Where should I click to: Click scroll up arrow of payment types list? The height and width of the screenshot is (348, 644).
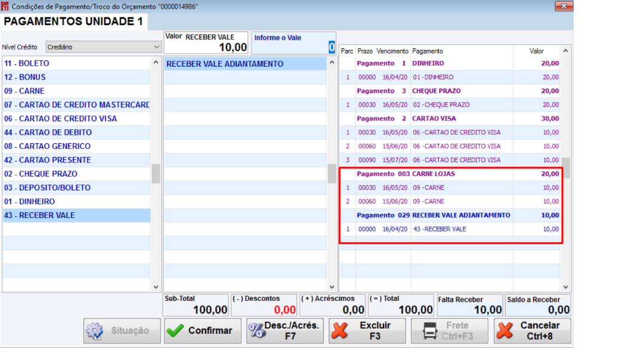(156, 63)
